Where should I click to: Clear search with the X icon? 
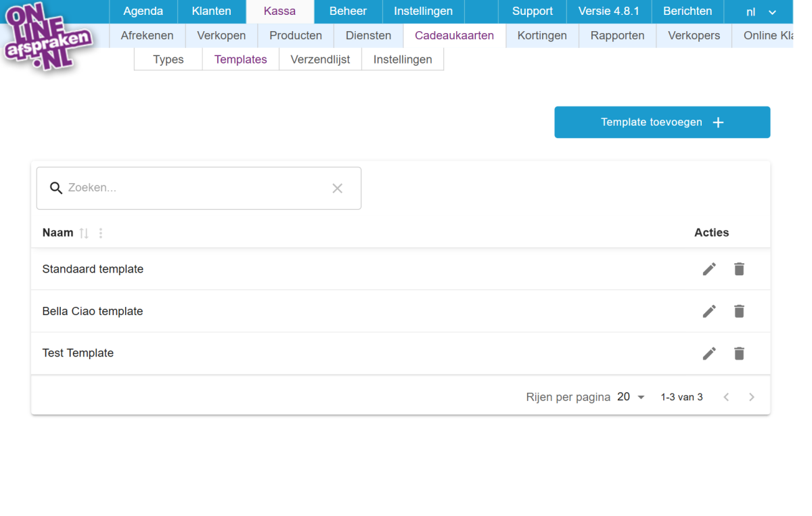pos(337,188)
